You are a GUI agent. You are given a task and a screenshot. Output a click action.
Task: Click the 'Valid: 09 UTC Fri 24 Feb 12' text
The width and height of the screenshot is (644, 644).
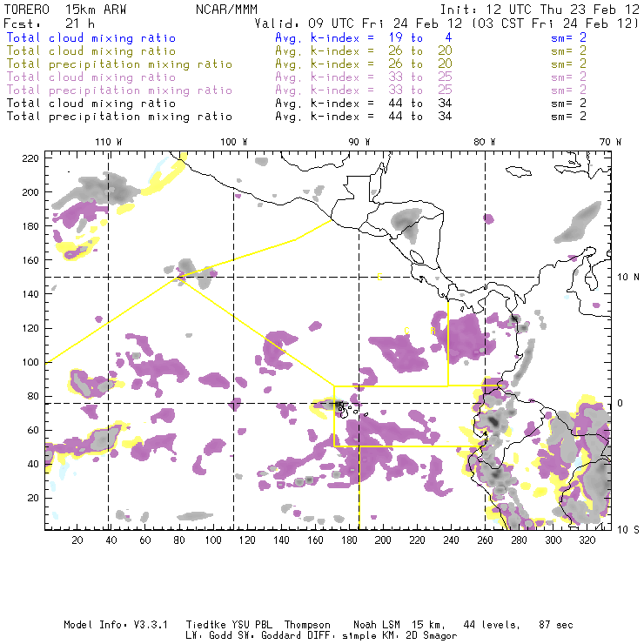(359, 23)
